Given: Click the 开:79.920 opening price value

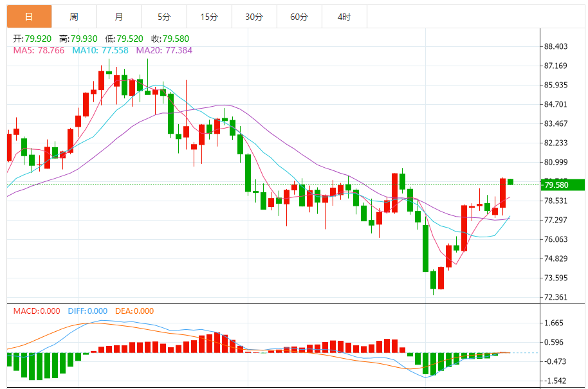Looking at the screenshot, I should tap(32, 39).
